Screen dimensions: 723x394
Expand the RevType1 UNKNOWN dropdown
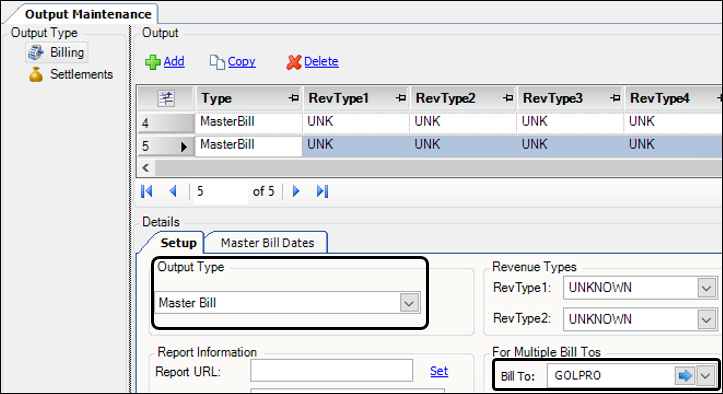point(706,288)
